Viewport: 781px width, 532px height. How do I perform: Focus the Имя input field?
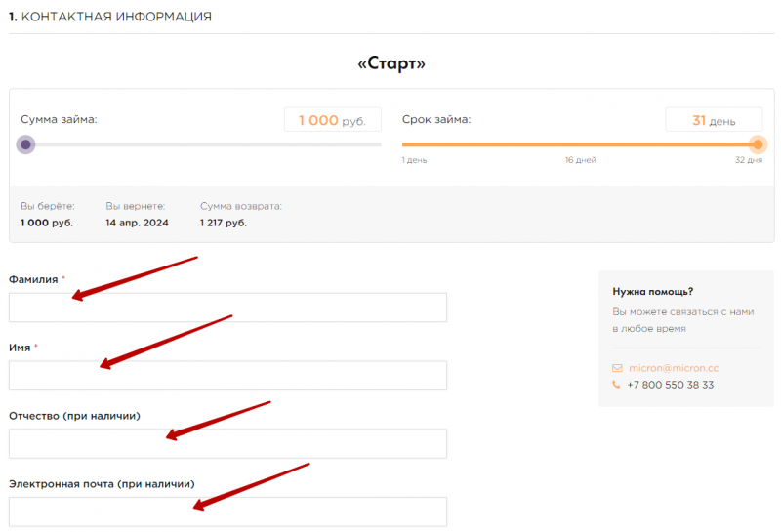click(x=227, y=376)
